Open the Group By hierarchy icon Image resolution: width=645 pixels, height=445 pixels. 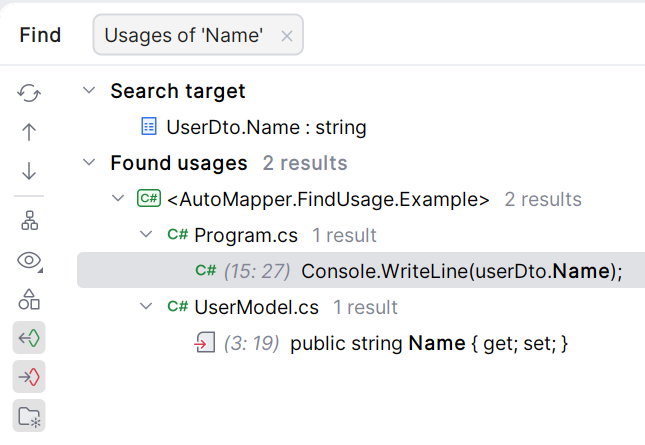pos(29,220)
